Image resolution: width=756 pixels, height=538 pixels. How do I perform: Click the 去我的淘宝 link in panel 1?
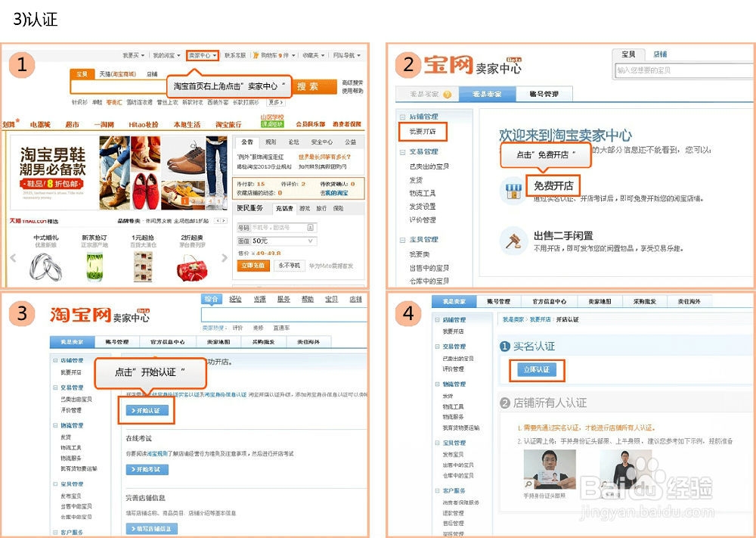click(x=334, y=193)
